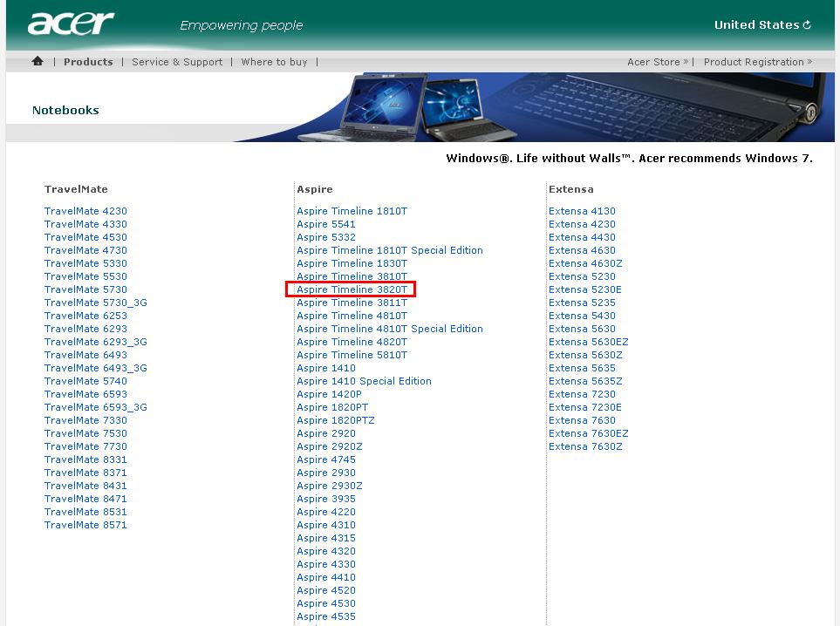The width and height of the screenshot is (840, 626).
Task: Select TravelMate 6593_3G
Action: point(96,407)
